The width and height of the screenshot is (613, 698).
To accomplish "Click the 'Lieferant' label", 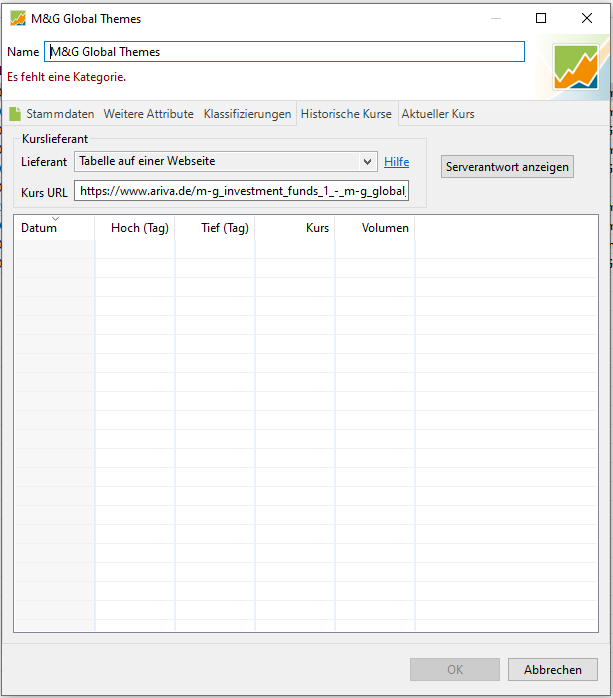I will pos(44,162).
